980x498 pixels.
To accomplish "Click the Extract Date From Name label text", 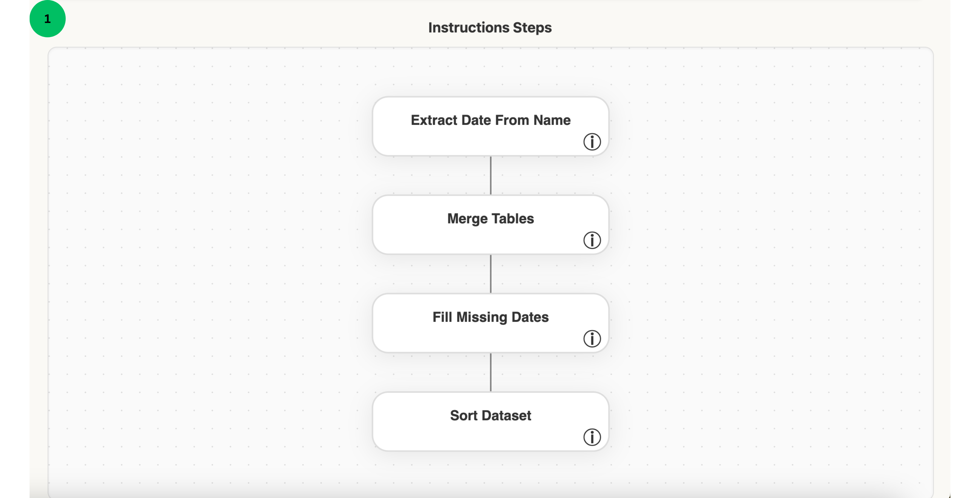I will (491, 120).
